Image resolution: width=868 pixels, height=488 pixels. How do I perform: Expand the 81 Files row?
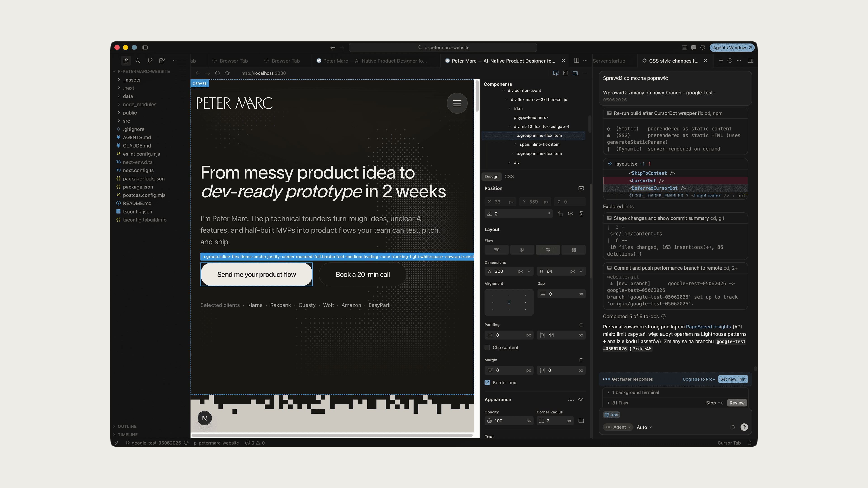(620, 403)
